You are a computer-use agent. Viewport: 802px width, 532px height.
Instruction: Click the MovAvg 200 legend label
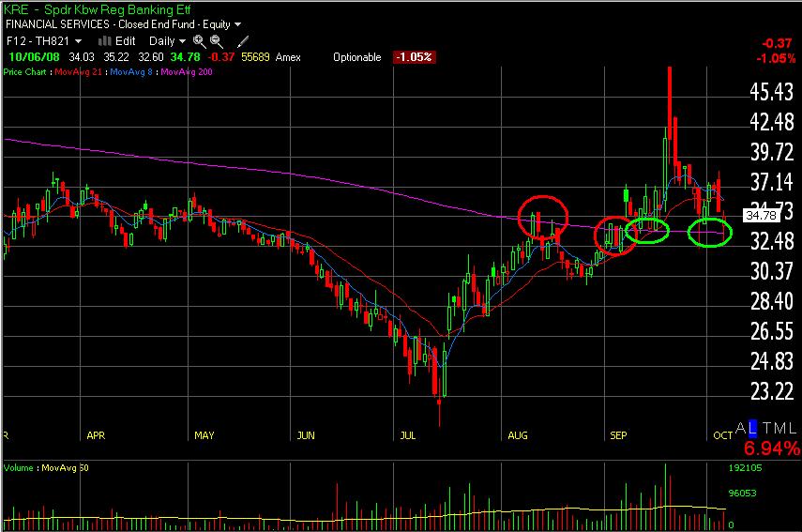[187, 72]
